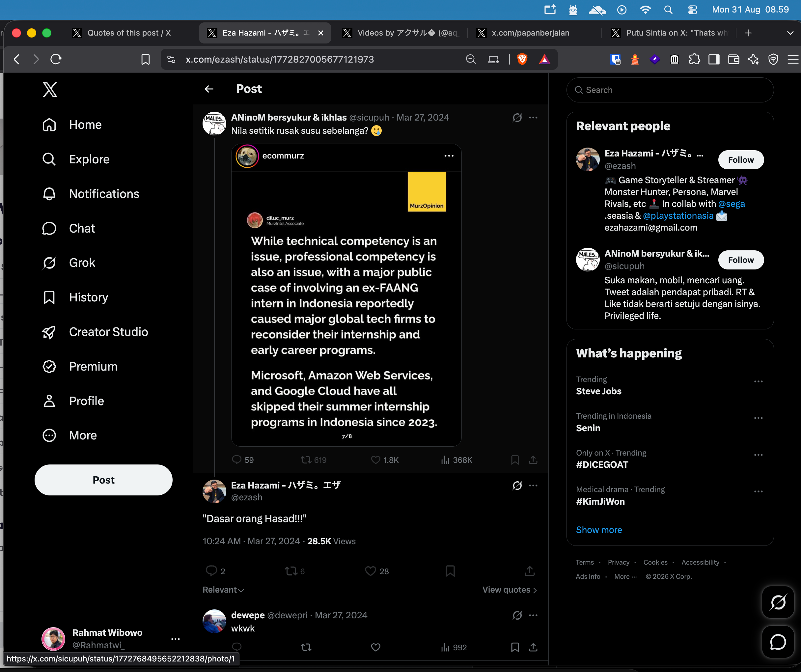Click the Search input field
801x672 pixels.
[670, 90]
